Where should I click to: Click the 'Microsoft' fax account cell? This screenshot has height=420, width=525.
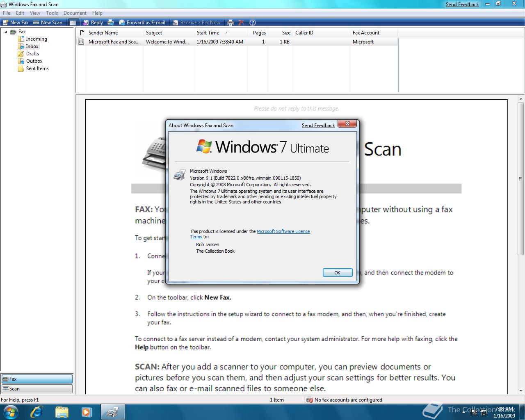363,42
